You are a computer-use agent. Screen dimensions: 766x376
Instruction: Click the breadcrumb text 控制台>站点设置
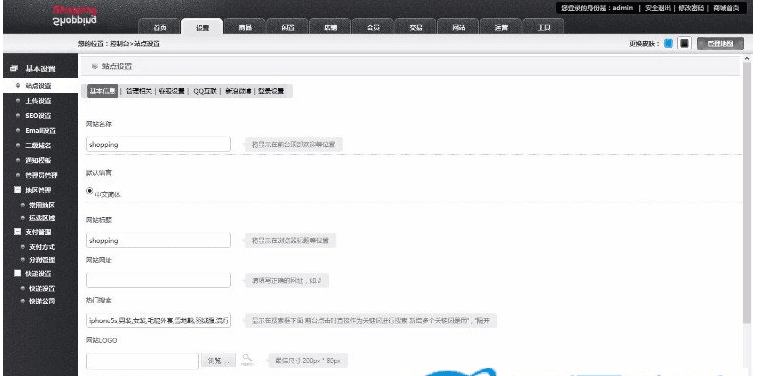pyautogui.click(x=135, y=43)
